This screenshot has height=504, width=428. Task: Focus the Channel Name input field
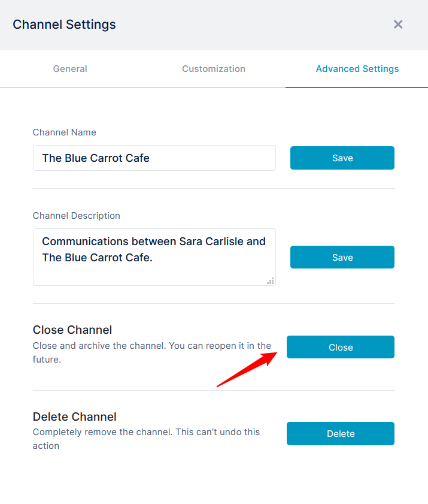point(154,158)
